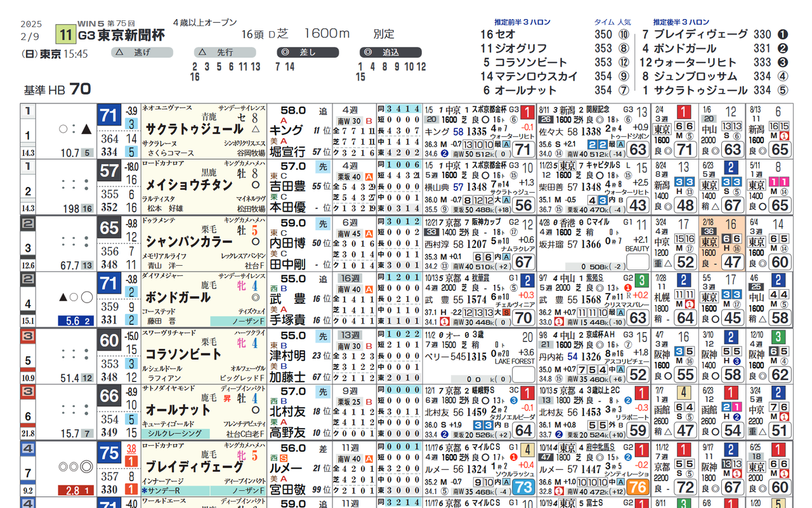Image resolution: width=812 pixels, height=508 pixels.
Task: Click the 東京新聞杯 race title
Action: pyautogui.click(x=131, y=36)
